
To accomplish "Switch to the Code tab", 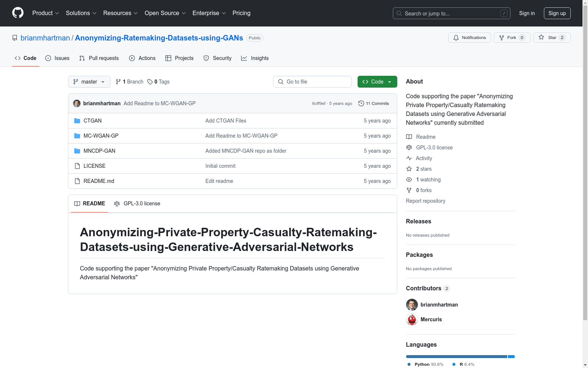I will point(25,58).
